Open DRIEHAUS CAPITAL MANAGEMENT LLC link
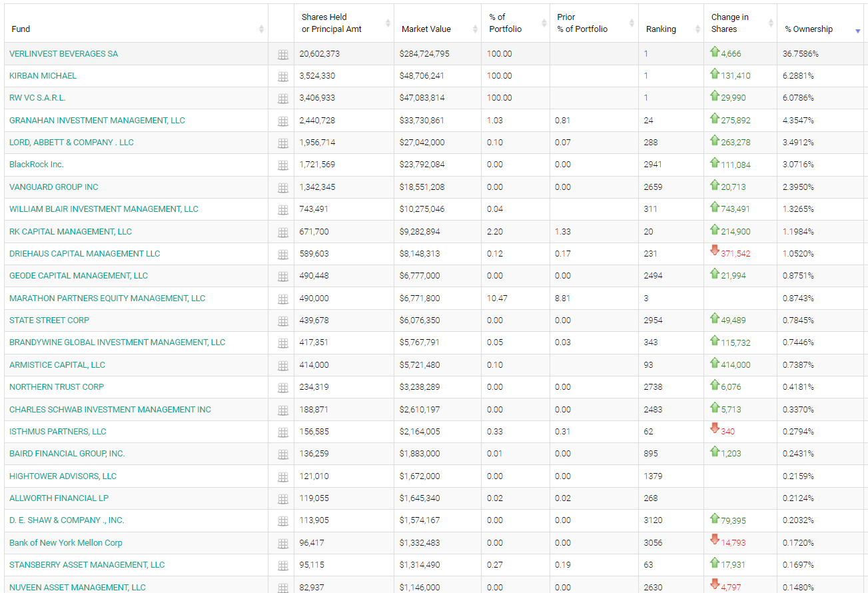The height and width of the screenshot is (593, 868). coord(85,253)
